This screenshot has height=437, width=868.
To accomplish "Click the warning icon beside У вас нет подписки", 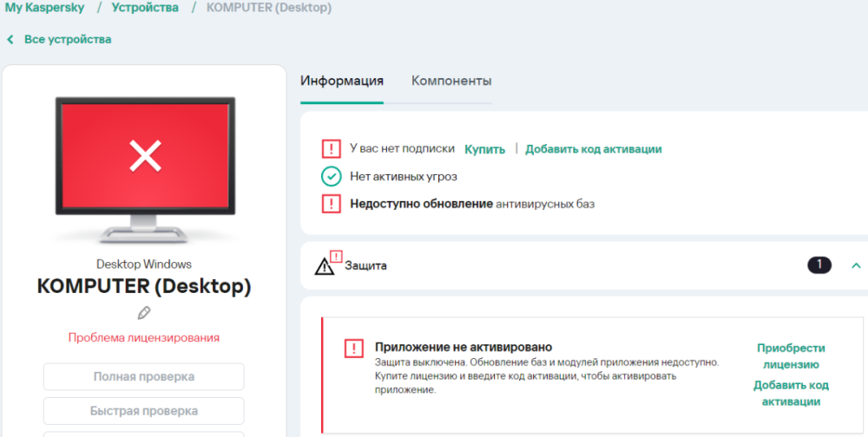I will click(x=331, y=149).
